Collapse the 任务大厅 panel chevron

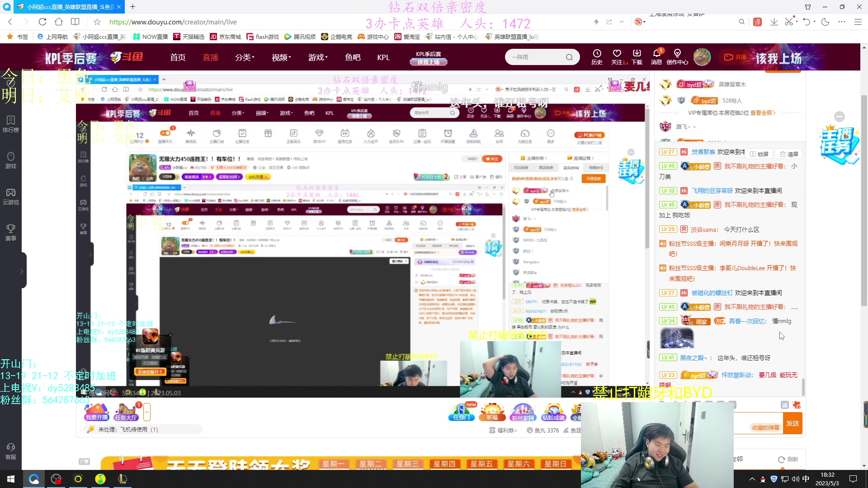(x=147, y=412)
